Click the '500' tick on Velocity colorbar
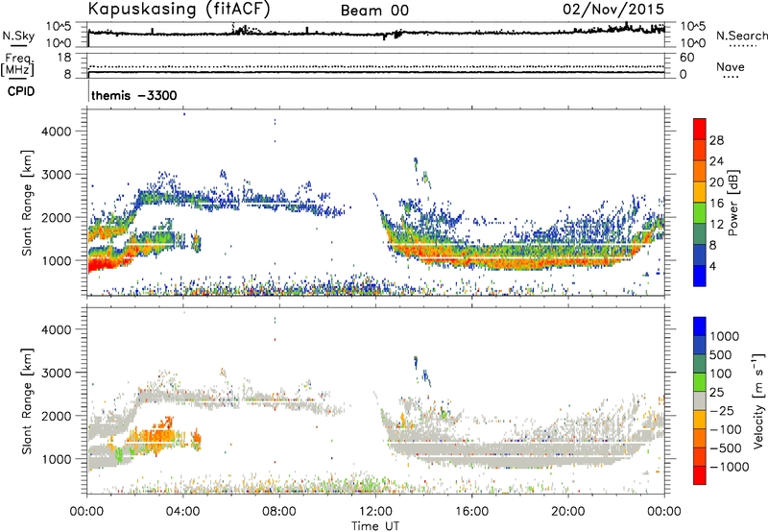The image size is (768, 532). [720, 354]
